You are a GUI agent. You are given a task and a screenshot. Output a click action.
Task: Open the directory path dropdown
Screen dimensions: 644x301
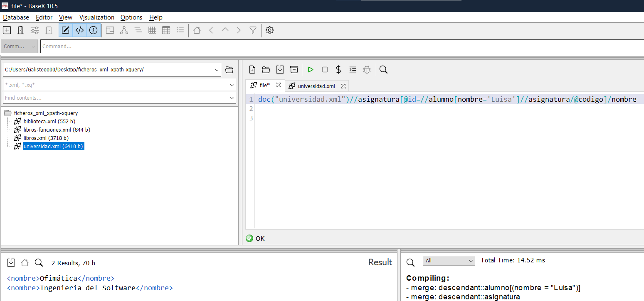[x=217, y=70]
